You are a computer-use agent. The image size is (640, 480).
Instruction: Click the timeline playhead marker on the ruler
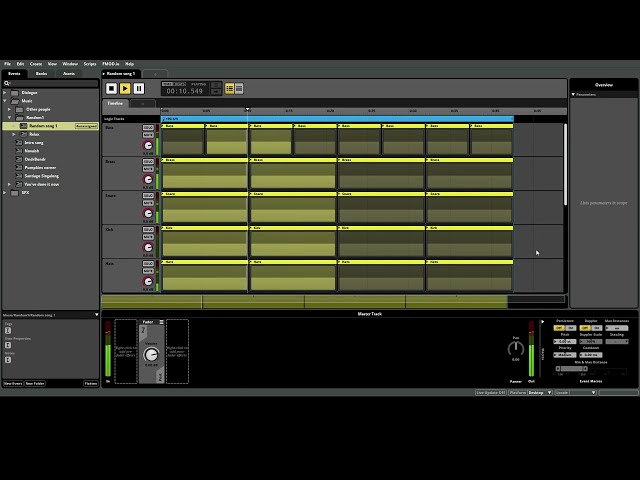coord(247,110)
